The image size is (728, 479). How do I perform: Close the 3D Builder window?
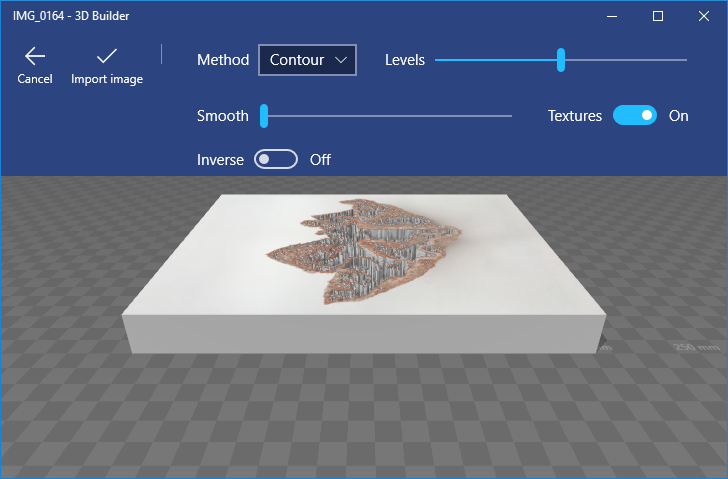(x=704, y=16)
